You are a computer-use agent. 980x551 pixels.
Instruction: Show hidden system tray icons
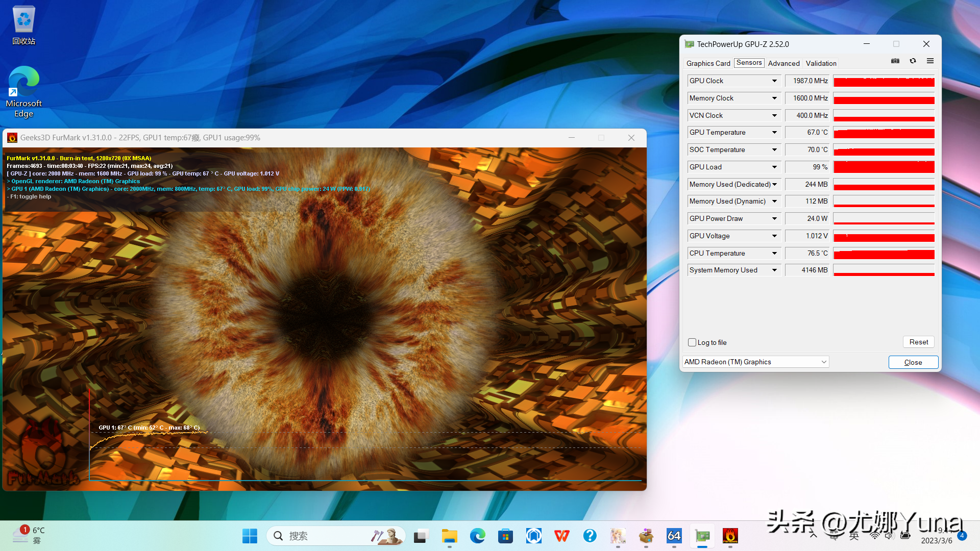814,536
